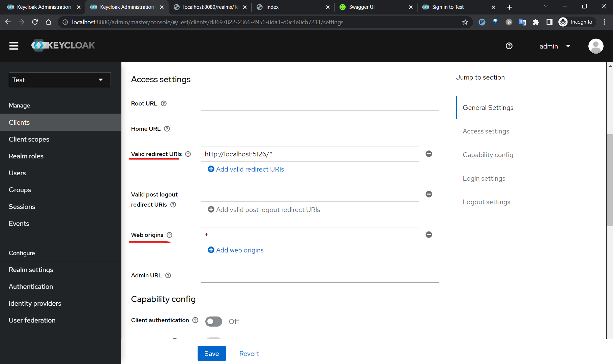Click minus next to post logout redirect URIs
This screenshot has height=364, width=613.
[x=429, y=194]
